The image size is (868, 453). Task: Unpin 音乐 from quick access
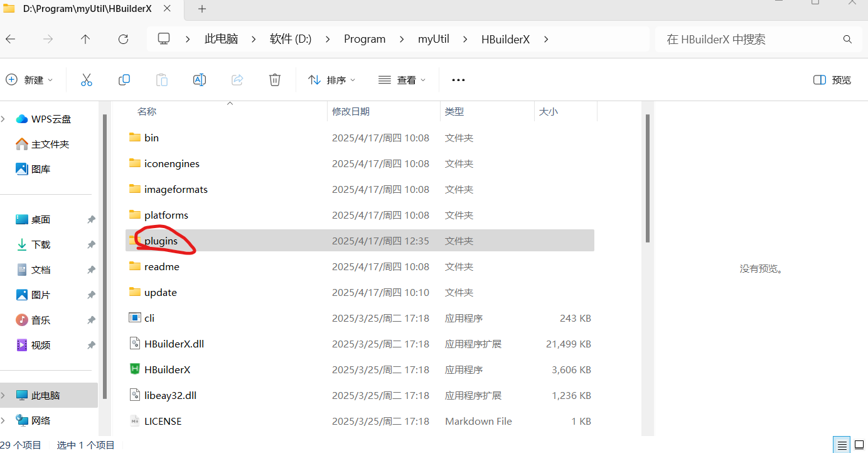tap(91, 320)
